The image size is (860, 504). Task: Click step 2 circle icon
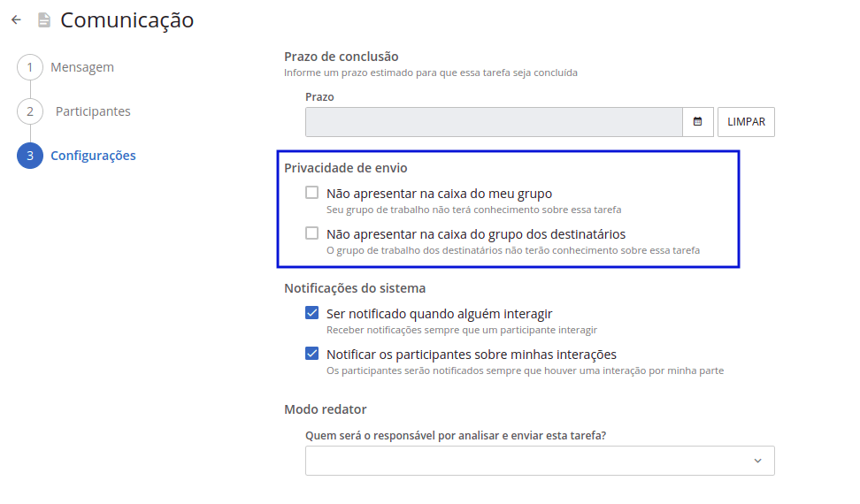point(29,111)
